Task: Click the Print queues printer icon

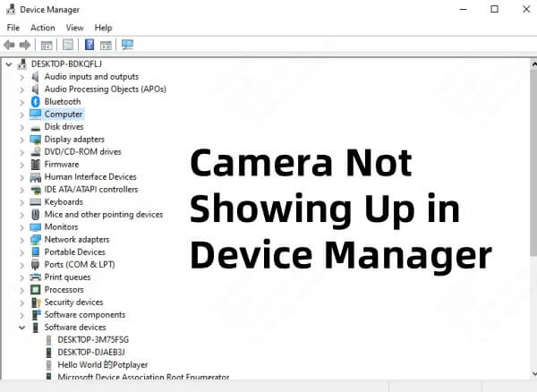Action: point(35,277)
